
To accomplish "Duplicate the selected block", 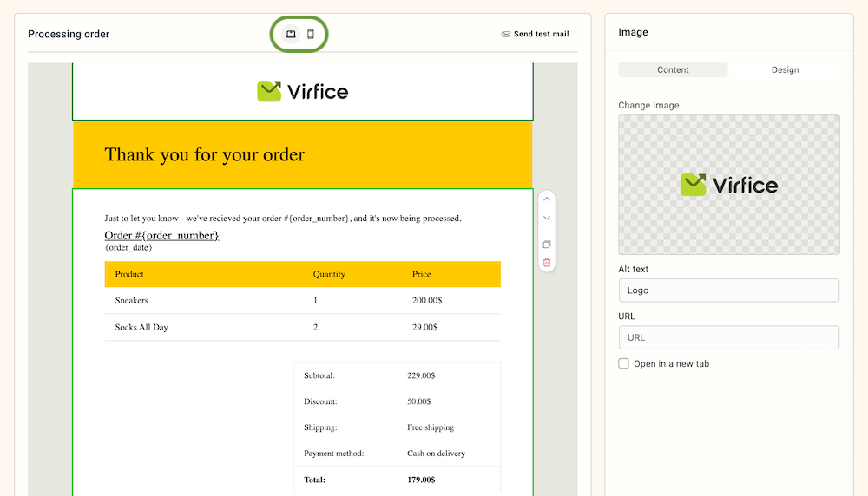I will pyautogui.click(x=546, y=245).
